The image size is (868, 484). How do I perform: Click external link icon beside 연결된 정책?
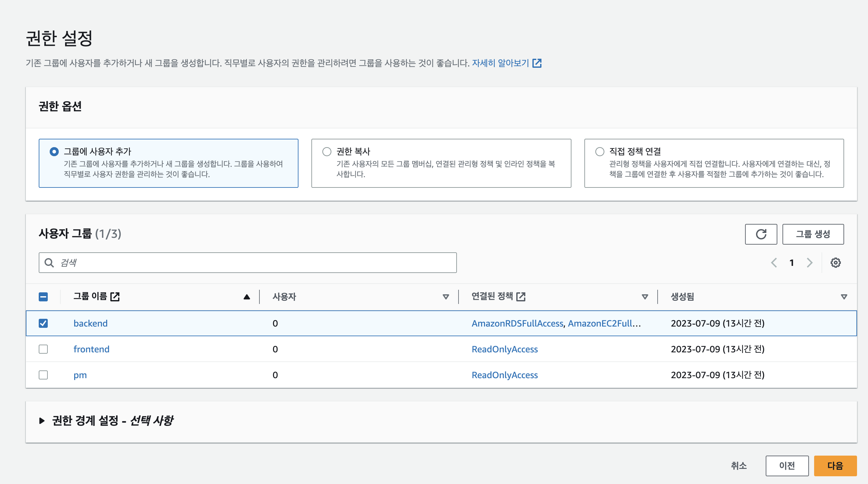point(520,297)
